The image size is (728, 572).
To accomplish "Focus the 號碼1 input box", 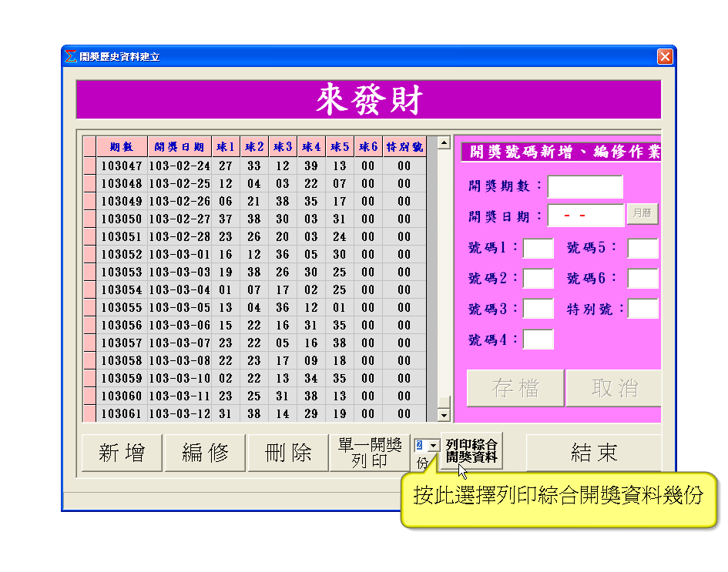I will 538,249.
